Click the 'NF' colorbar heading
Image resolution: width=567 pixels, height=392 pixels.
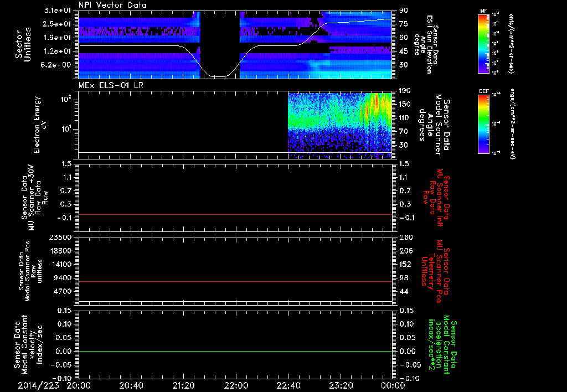point(483,11)
